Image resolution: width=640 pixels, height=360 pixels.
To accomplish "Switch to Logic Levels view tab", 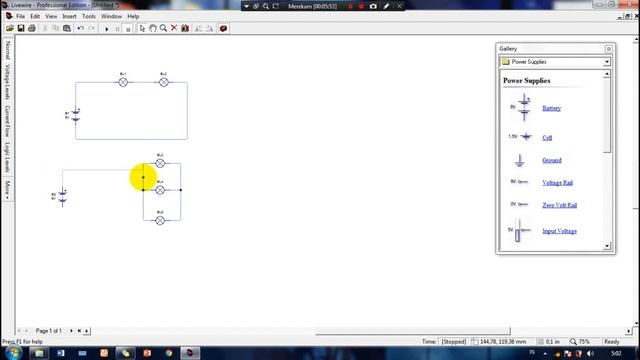I will click(x=7, y=157).
